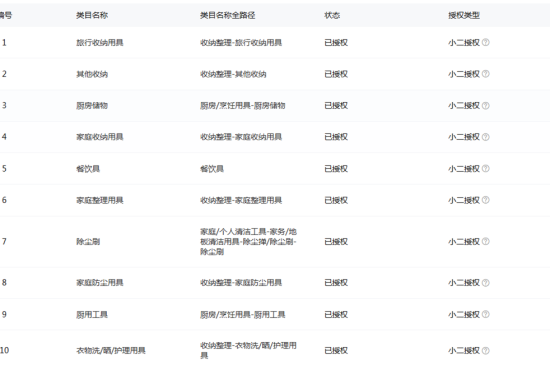Click row number 10 cell
The image size is (550, 365).
(5, 350)
